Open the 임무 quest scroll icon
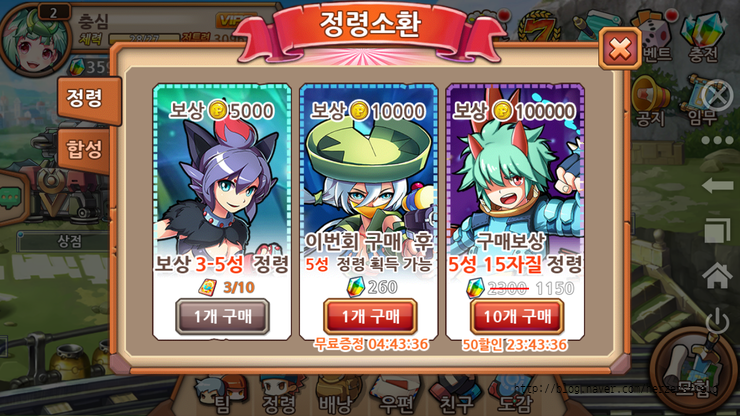The height and width of the screenshot is (416, 740). coord(702,104)
